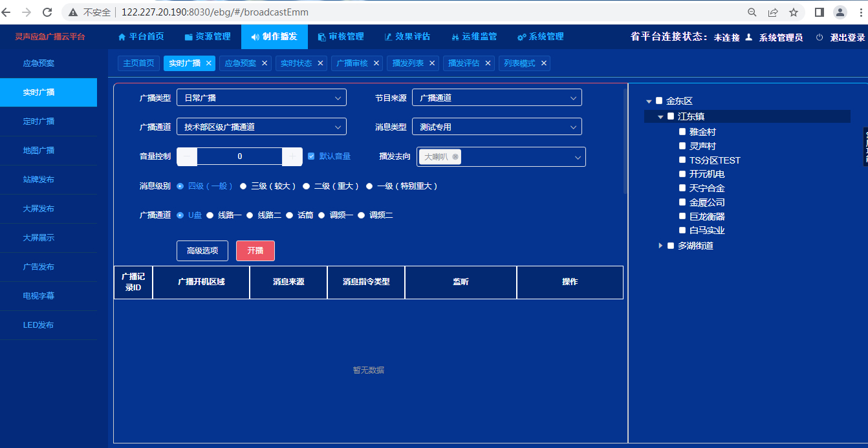Click the 高级选项 button
Screen dimensions: 868x448
point(202,251)
